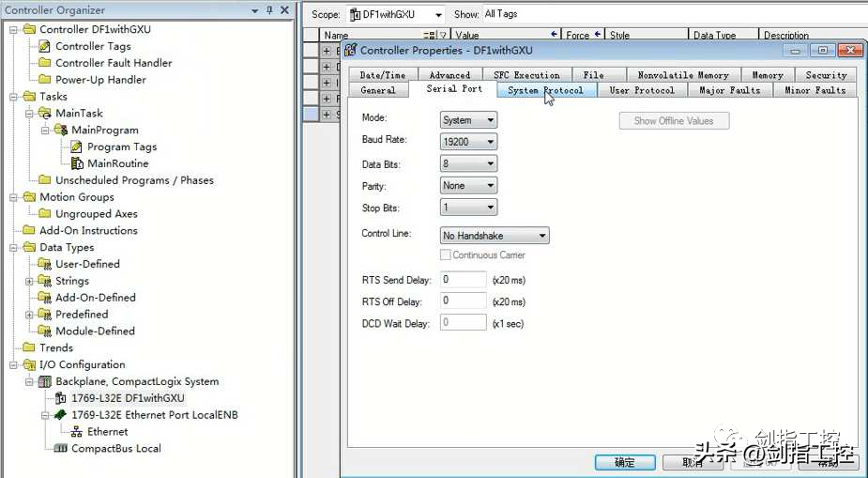Click the MainRoutine ladder icon
The image size is (868, 478).
(x=77, y=163)
